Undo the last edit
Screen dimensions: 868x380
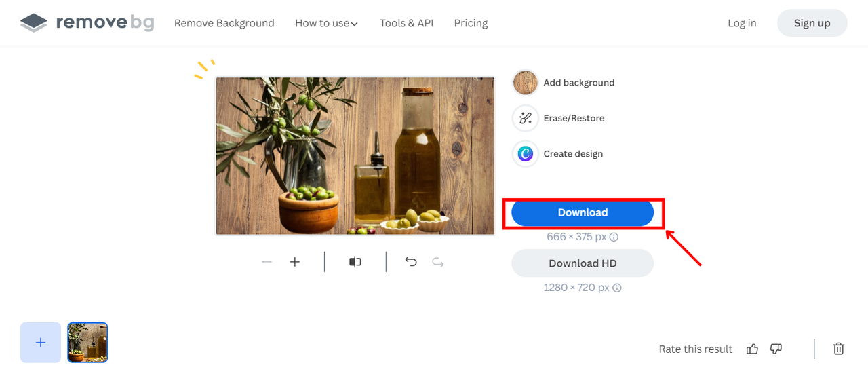411,262
